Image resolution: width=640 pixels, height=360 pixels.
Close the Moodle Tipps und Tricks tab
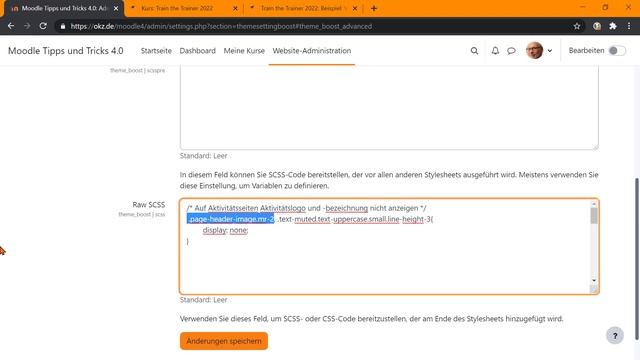point(116,8)
